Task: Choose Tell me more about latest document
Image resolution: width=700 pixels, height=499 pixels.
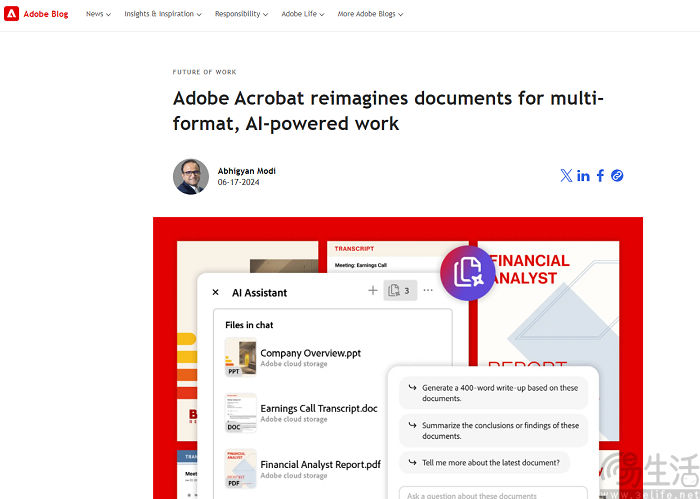Action: pos(484,462)
